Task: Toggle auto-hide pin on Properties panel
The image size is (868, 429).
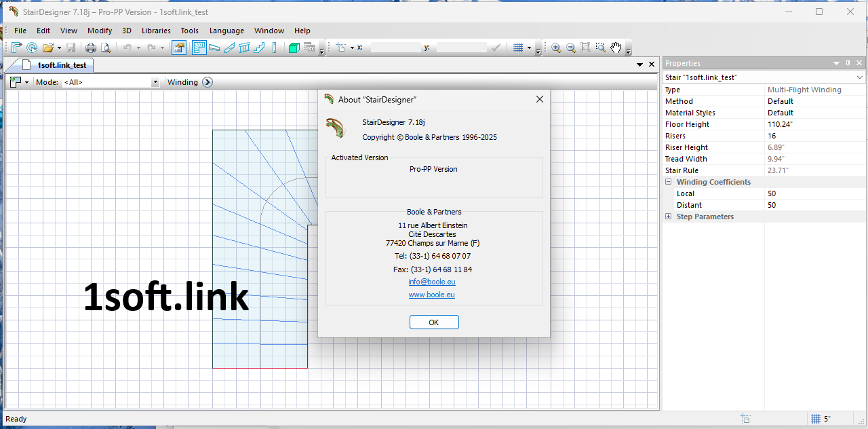Action: tap(848, 63)
